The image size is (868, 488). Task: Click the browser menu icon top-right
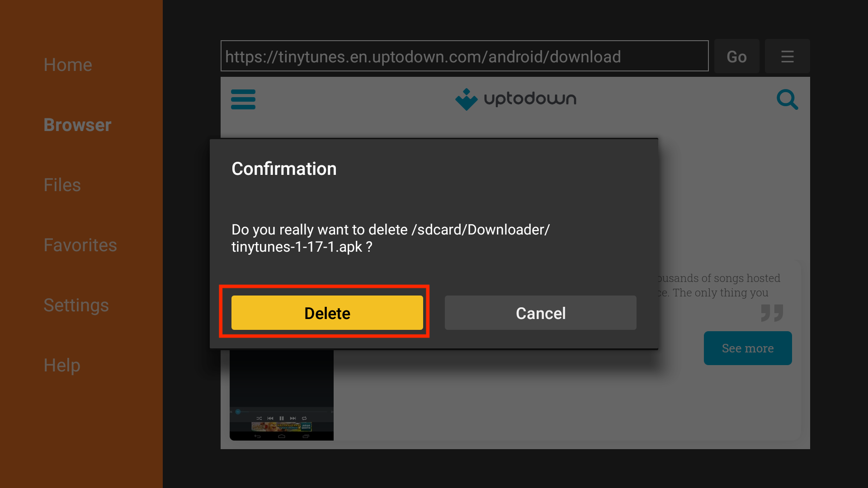click(x=788, y=56)
